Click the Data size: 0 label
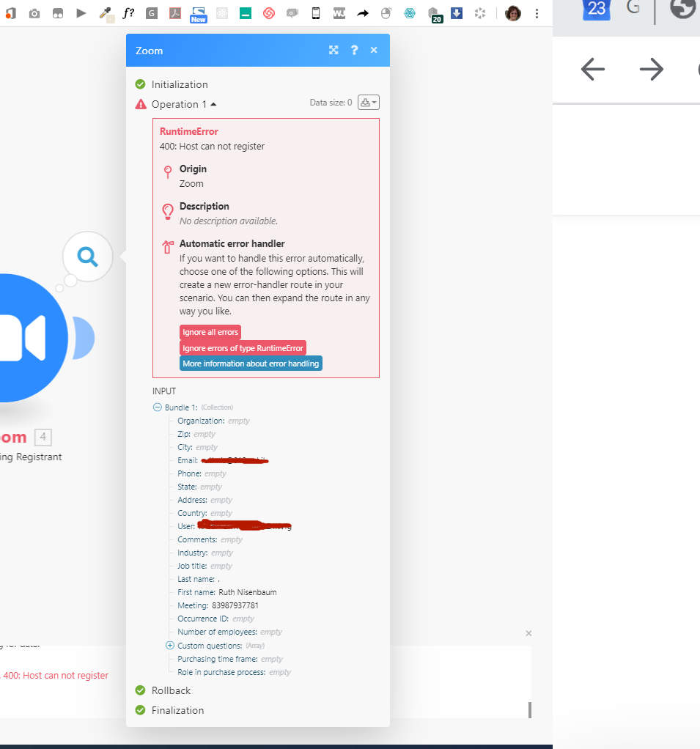This screenshot has height=749, width=700. [x=331, y=102]
